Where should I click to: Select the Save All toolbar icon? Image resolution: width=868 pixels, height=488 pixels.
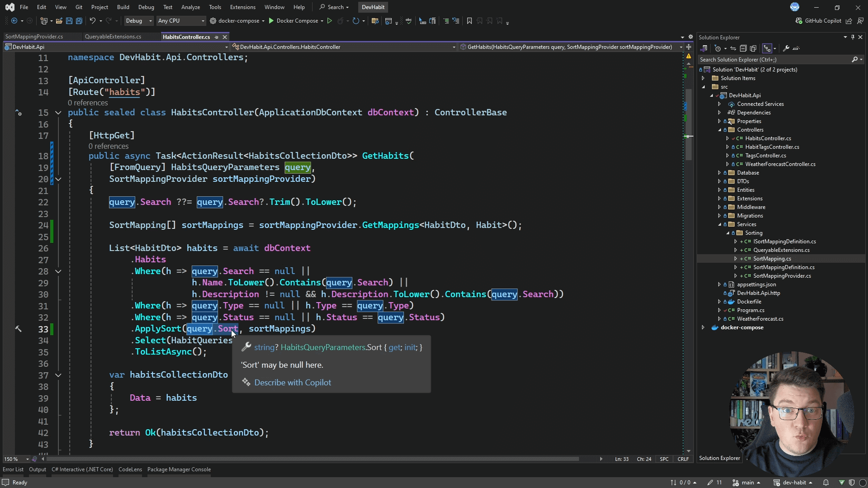coord(79,21)
